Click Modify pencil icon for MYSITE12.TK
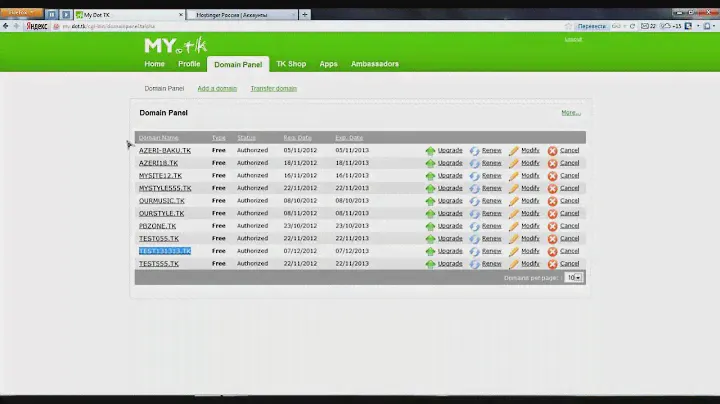The height and width of the screenshot is (404, 720). [x=514, y=176]
